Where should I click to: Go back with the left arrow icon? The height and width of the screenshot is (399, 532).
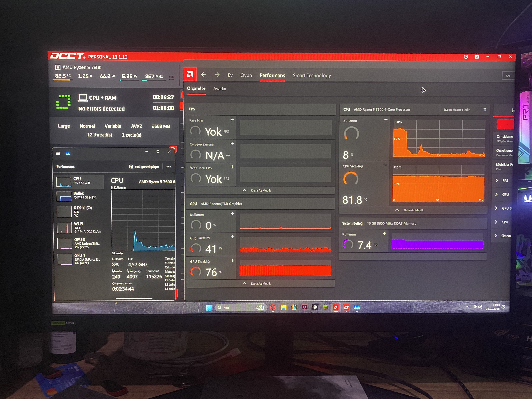(203, 75)
